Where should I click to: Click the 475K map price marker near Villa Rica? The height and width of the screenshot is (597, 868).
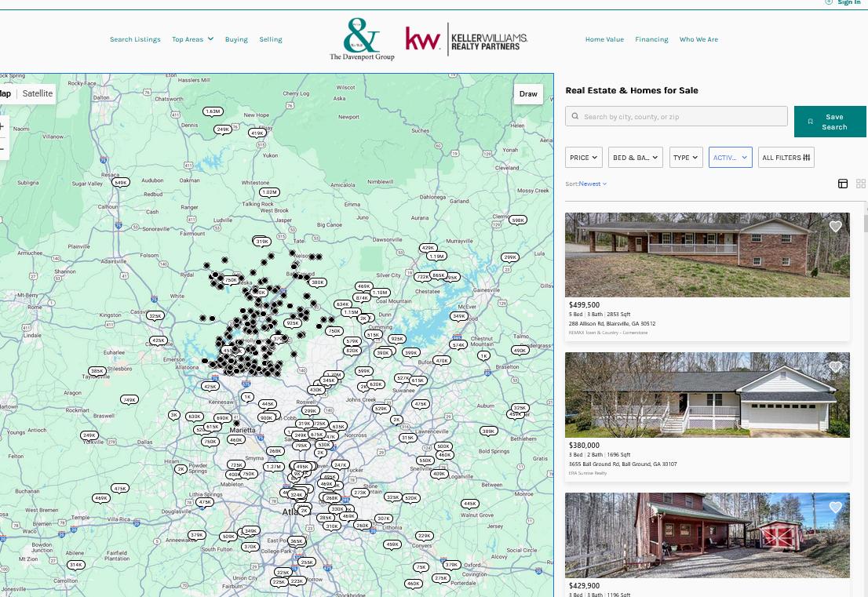(120, 489)
